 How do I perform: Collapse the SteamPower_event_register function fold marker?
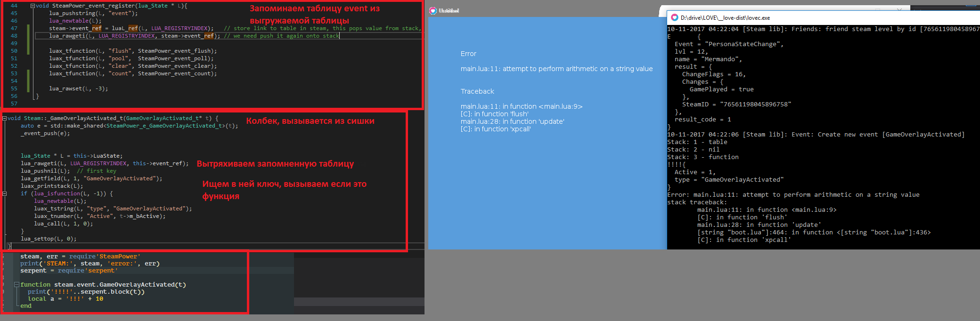click(33, 6)
